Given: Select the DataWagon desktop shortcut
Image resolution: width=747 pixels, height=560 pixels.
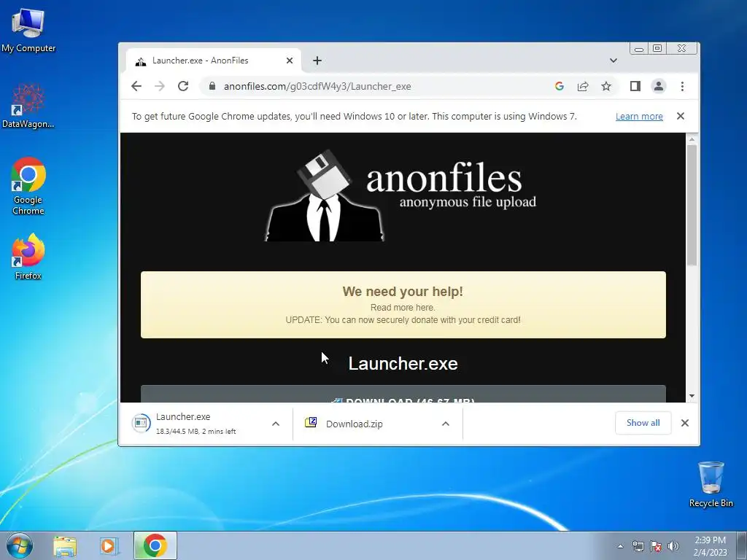Looking at the screenshot, I should [28, 106].
